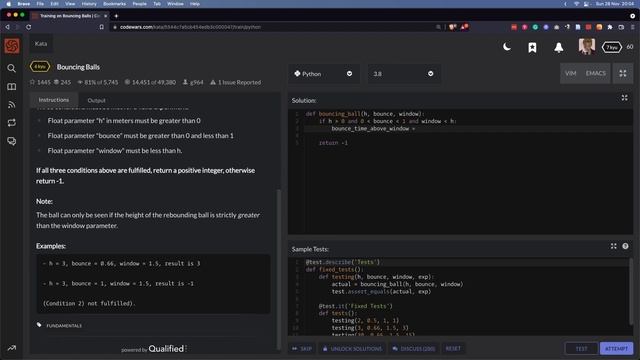Open the Wi-Fi status icon in menu bar

click(576, 4)
